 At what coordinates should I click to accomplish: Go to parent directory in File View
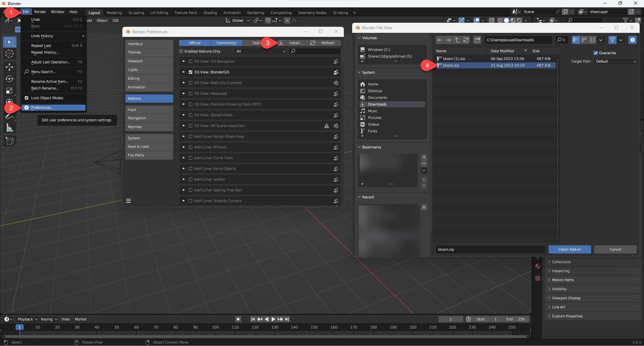point(457,40)
